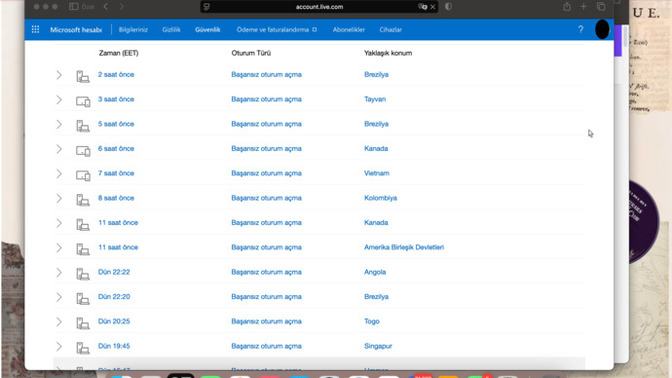Expand the 7 saat önce Vietnam entry
672x378 pixels.
59,174
